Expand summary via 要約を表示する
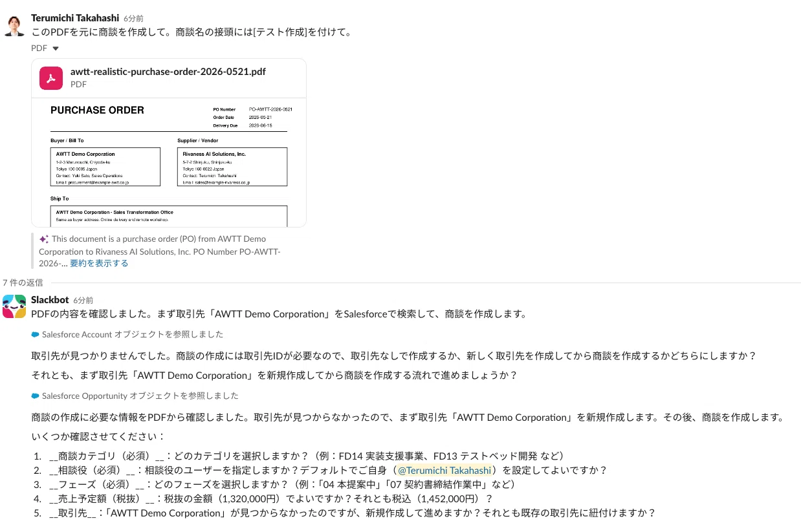The width and height of the screenshot is (801, 532). coord(99,263)
